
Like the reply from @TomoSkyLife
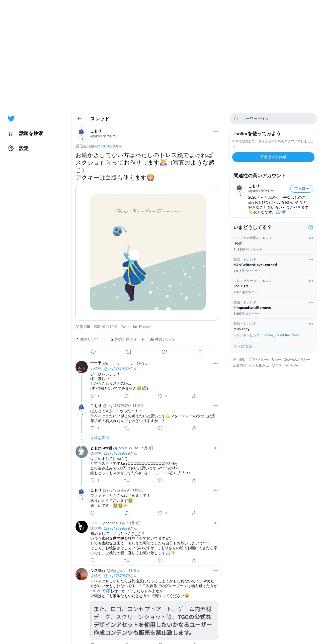160,480
